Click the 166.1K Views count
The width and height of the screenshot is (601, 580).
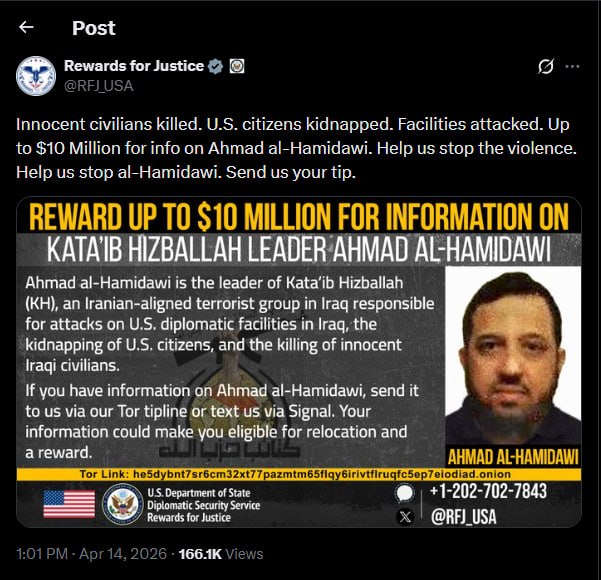[x=221, y=554]
